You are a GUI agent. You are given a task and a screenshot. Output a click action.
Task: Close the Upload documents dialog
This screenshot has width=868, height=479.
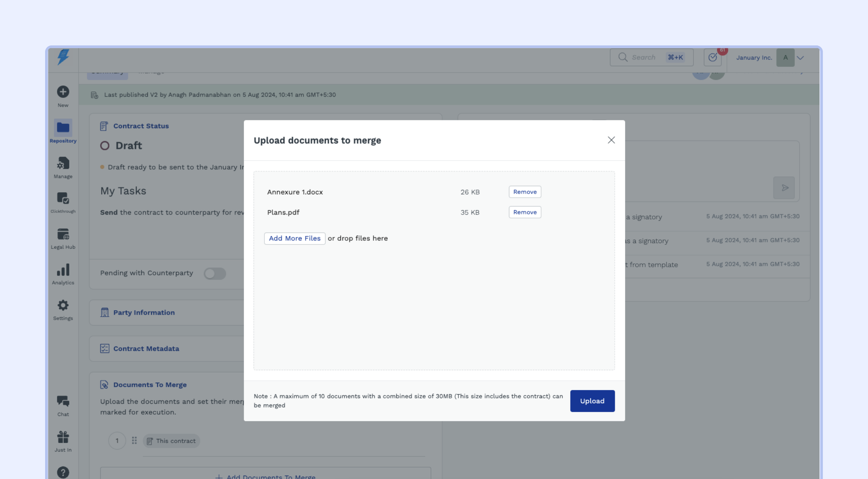pos(611,140)
